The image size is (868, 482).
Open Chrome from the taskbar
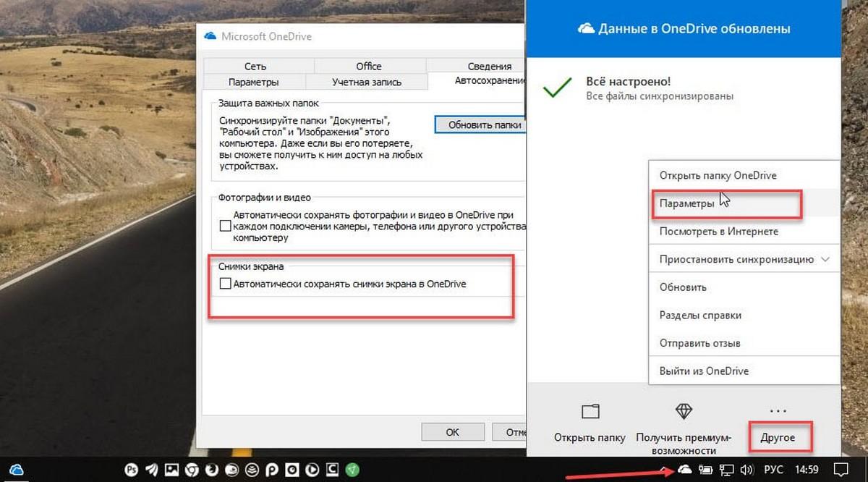pos(192,470)
